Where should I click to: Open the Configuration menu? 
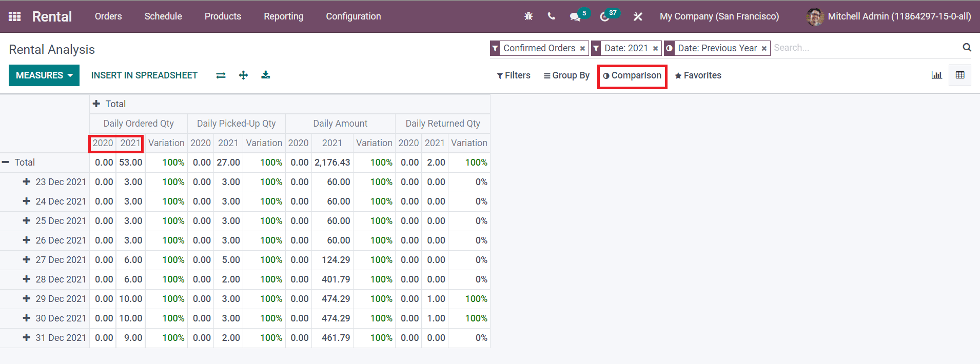pos(353,16)
